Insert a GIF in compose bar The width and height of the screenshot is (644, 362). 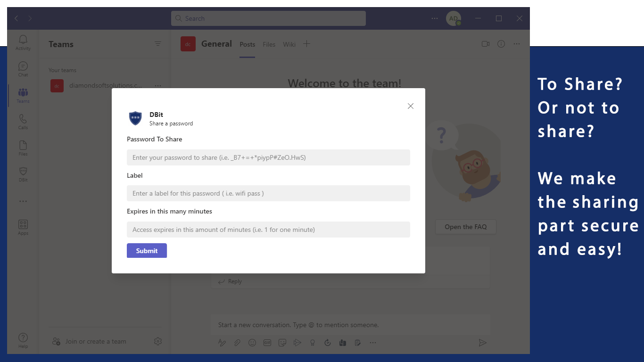coord(267,343)
